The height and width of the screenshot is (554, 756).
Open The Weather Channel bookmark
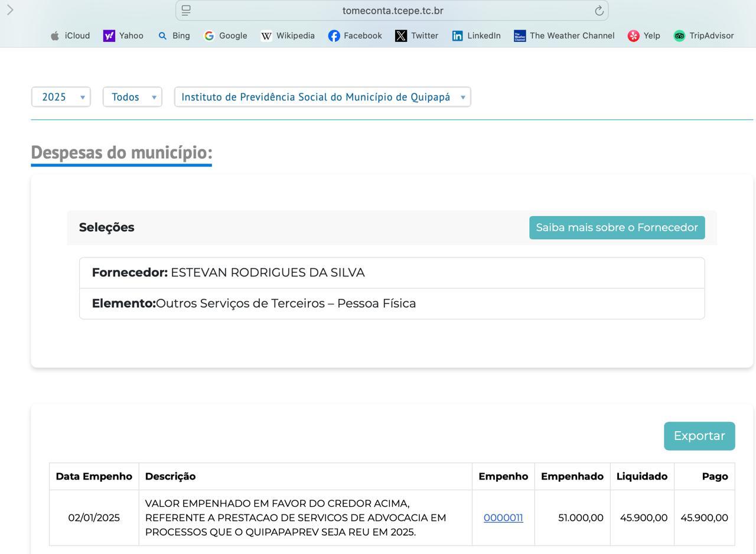pyautogui.click(x=564, y=36)
